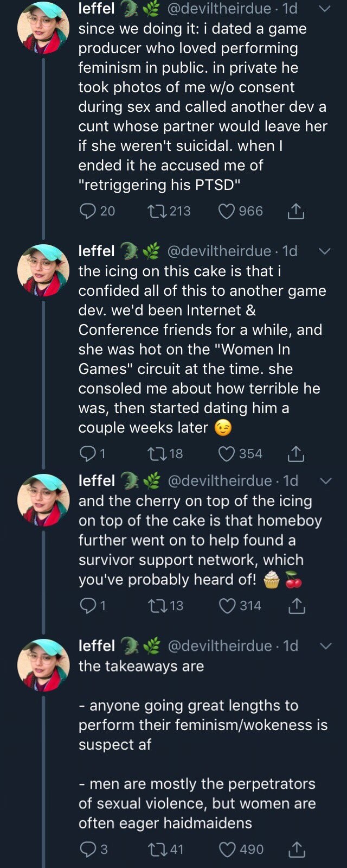Screen dimensions: 347x868
Task: Like the tweet with 490 likes
Action: coord(227,849)
